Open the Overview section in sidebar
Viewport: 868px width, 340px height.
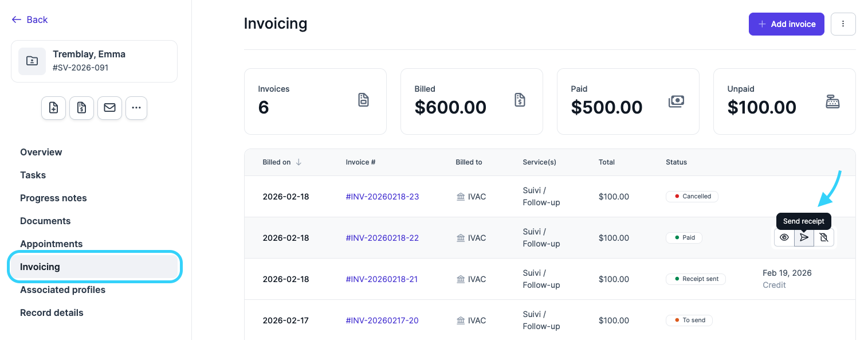[41, 152]
